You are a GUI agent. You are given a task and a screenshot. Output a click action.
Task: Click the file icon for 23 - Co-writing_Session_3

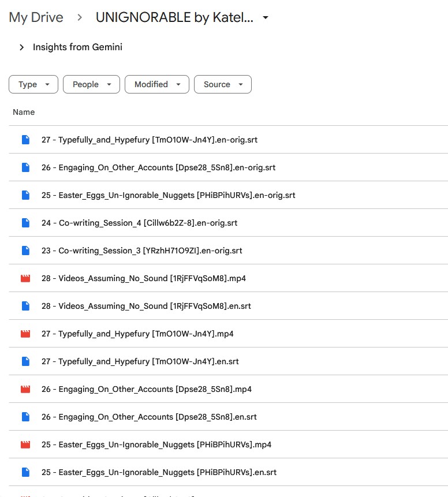(x=25, y=251)
